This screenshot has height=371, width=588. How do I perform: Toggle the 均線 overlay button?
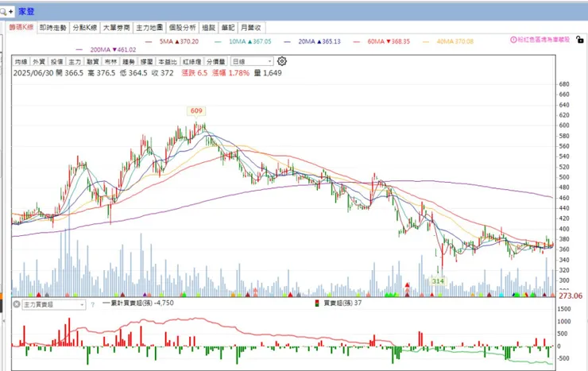coord(21,61)
